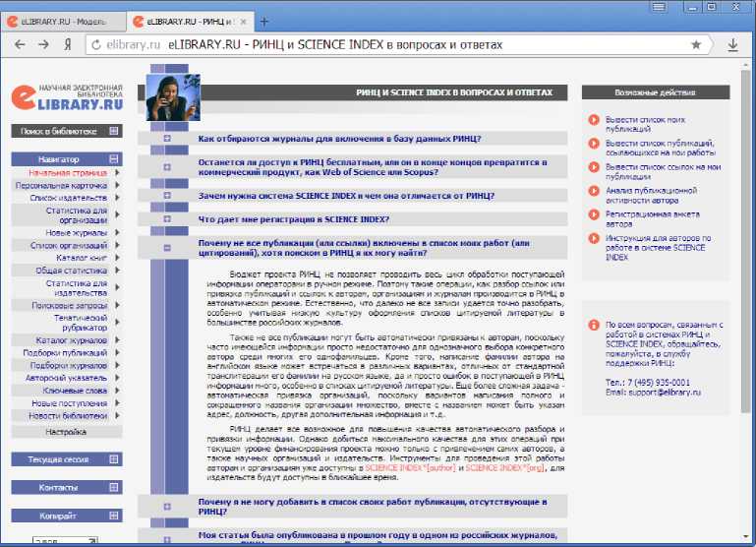Close the РИНЦ browser tab
Image resolution: width=756 pixels, height=547 pixels.
(x=244, y=22)
